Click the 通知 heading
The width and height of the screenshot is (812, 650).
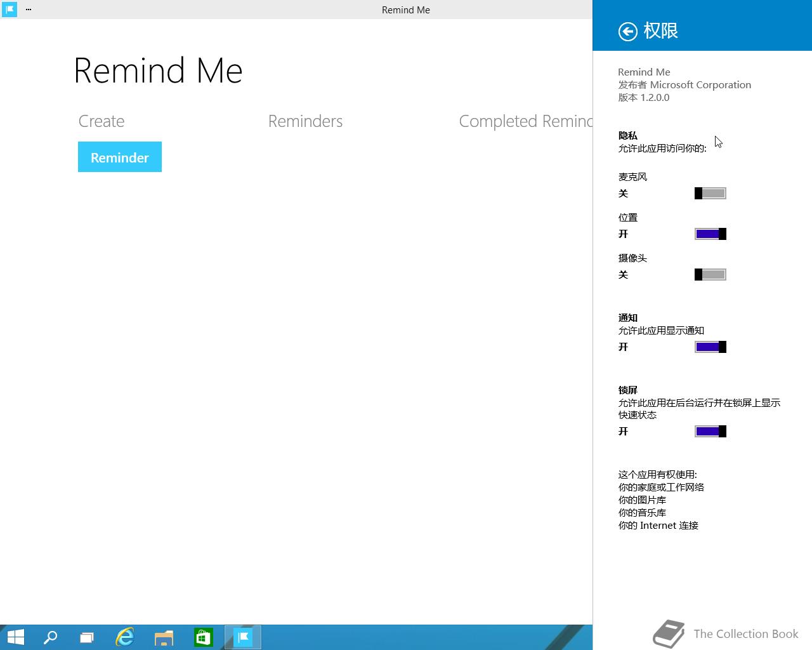tap(628, 318)
